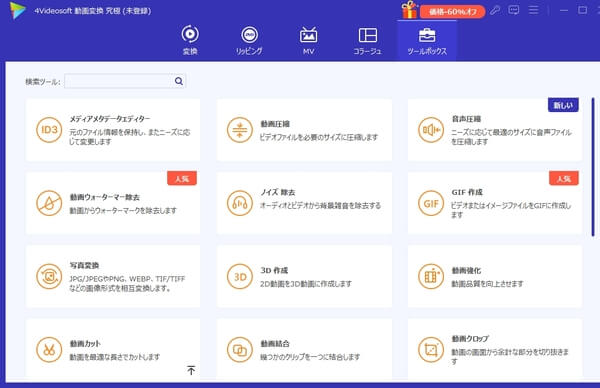The height and width of the screenshot is (388, 600).
Task: Open the video crop icon
Action: 430,349
